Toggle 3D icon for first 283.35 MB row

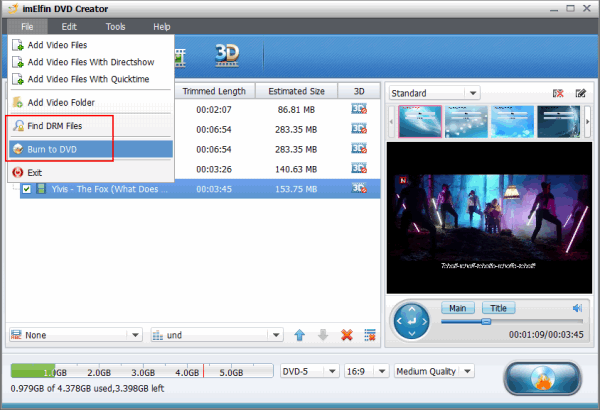[359, 129]
